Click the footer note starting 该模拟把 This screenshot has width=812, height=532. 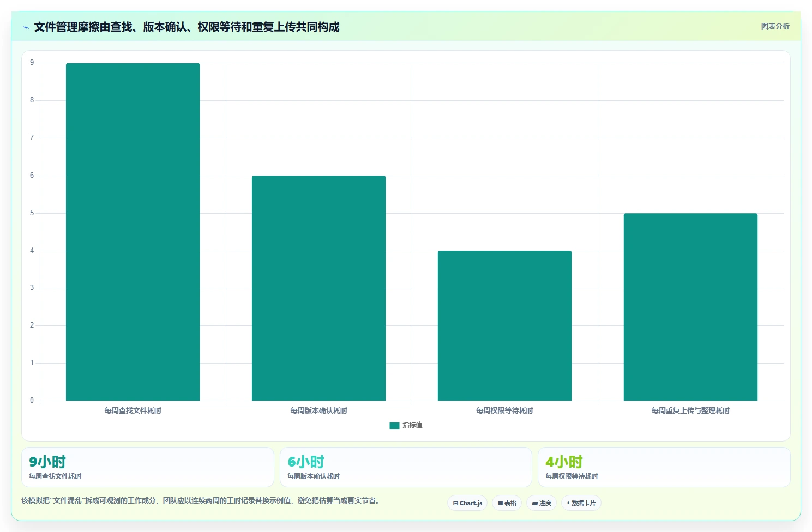(200, 500)
